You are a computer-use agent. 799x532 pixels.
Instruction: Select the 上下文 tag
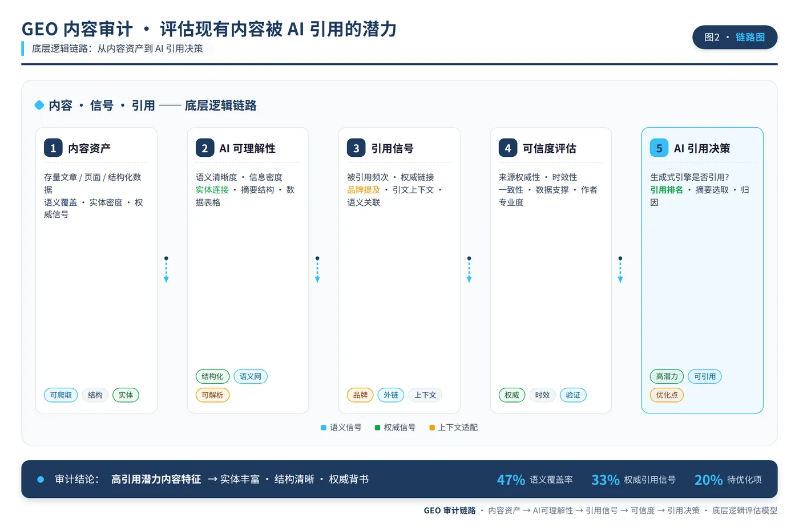pyautogui.click(x=425, y=395)
